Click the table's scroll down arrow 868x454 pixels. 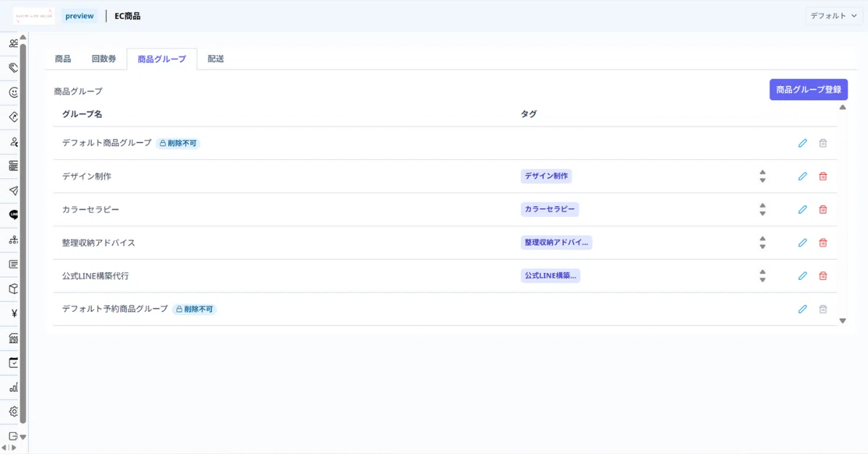pos(842,320)
